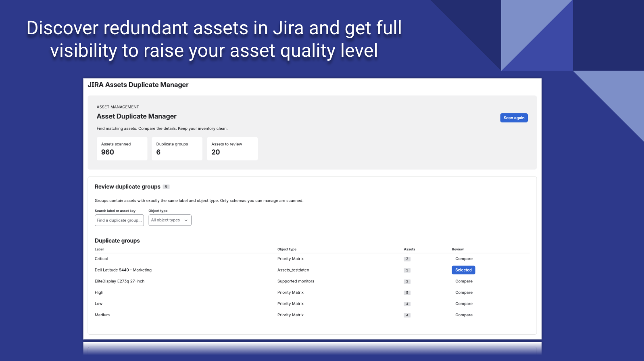Open the All object types dropdown

click(x=170, y=220)
